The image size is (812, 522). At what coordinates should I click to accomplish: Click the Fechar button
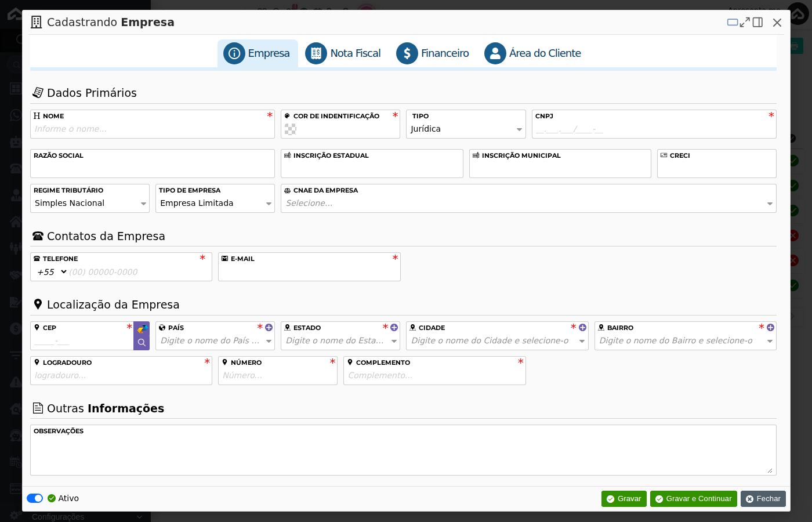tap(763, 499)
